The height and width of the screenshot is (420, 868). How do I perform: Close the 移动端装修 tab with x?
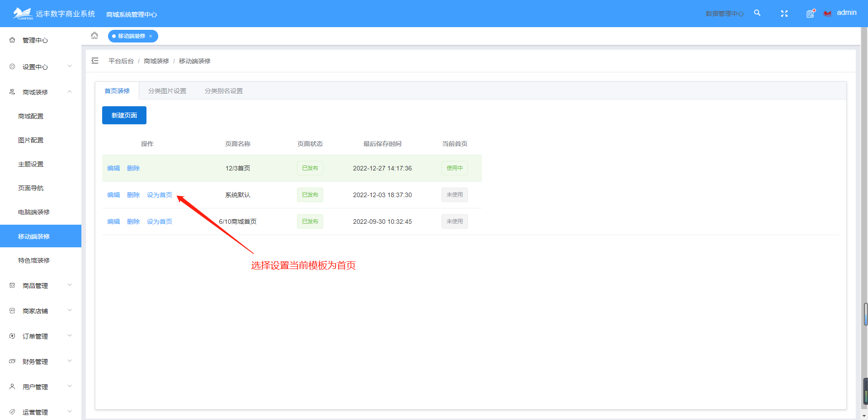pos(151,36)
